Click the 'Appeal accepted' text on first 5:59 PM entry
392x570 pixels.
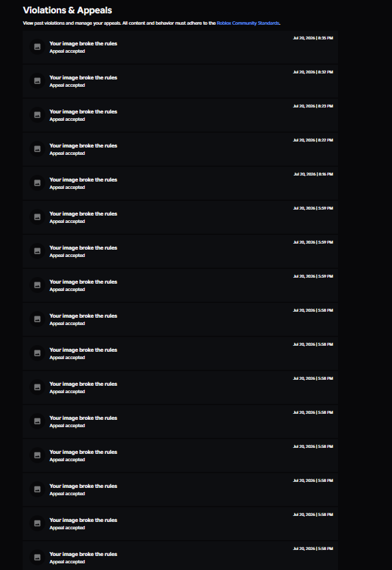(x=67, y=222)
